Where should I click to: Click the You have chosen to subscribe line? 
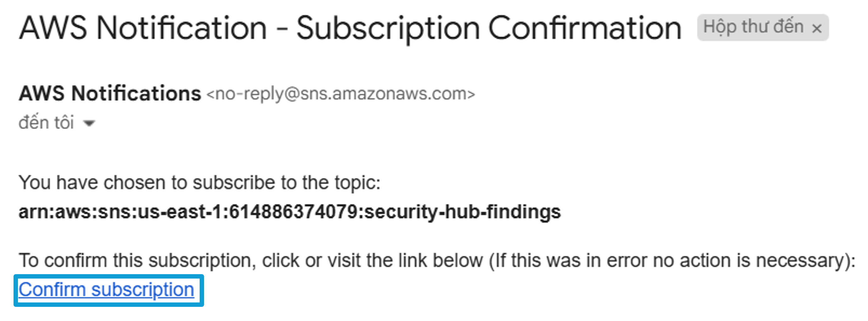click(200, 183)
